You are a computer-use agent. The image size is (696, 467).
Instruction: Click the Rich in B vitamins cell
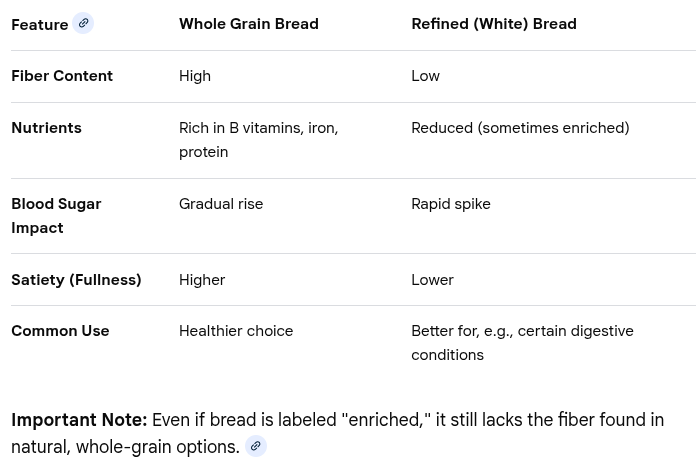pyautogui.click(x=258, y=140)
